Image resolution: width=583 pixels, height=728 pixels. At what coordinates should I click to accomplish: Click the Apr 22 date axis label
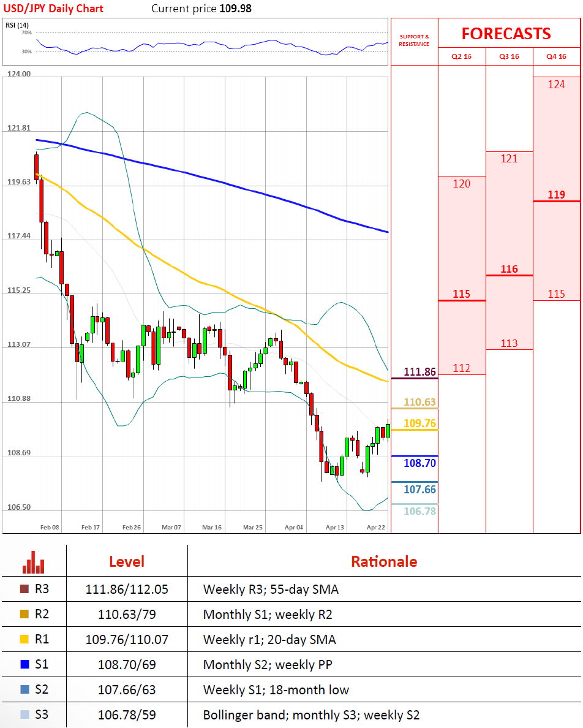tap(375, 527)
